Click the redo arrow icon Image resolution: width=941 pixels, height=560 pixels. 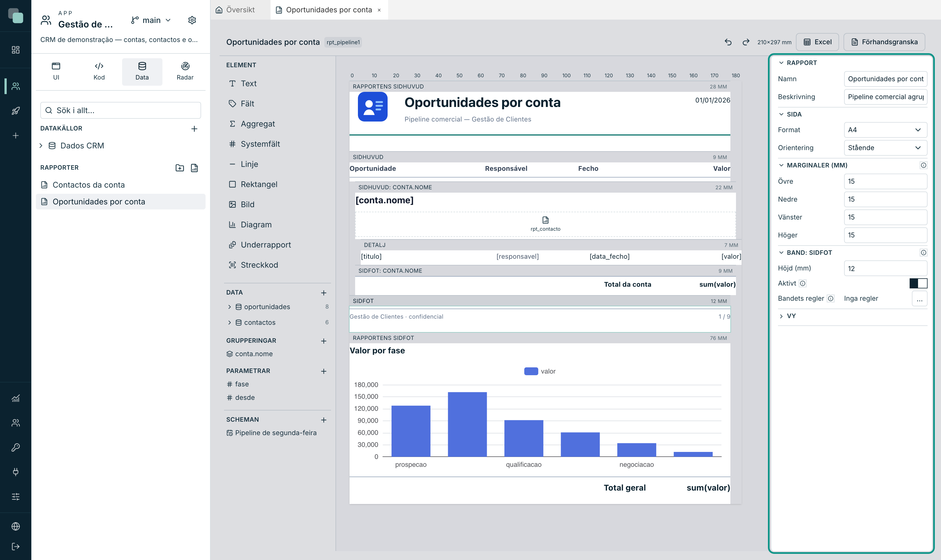(x=746, y=42)
